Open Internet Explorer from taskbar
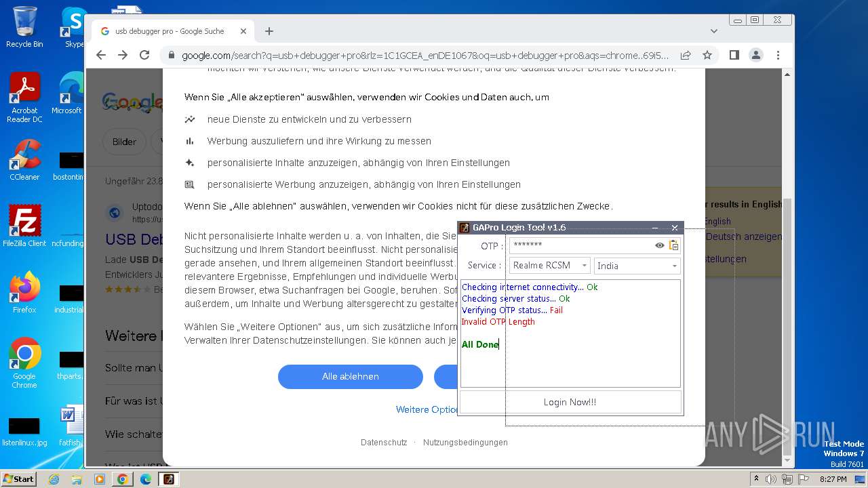 [x=54, y=479]
